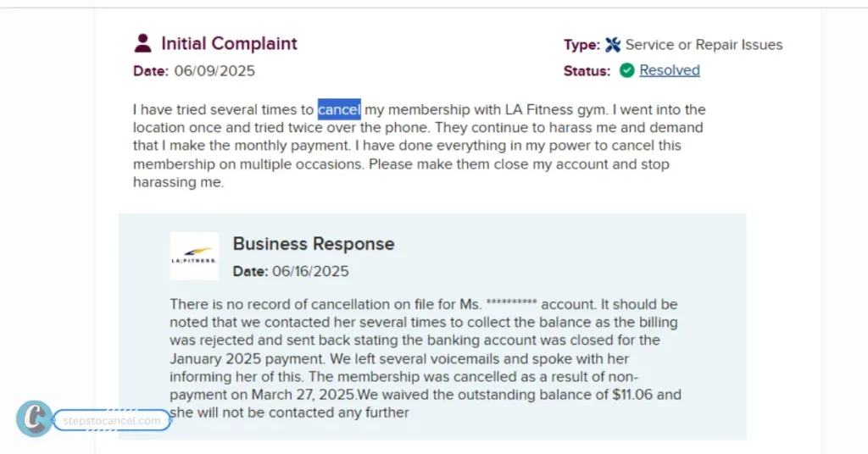
Task: Click the person icon beside Initial Complaint
Action: coord(143,43)
